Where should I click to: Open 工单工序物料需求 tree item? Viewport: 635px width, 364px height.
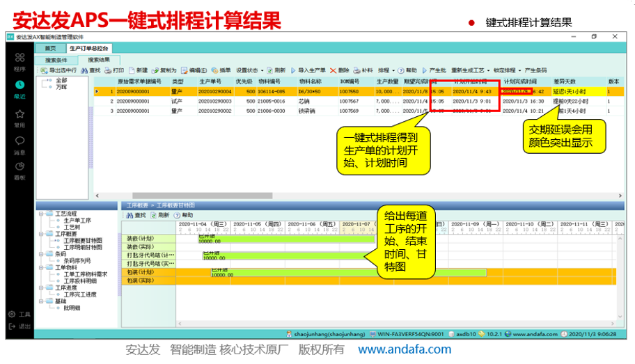86,274
